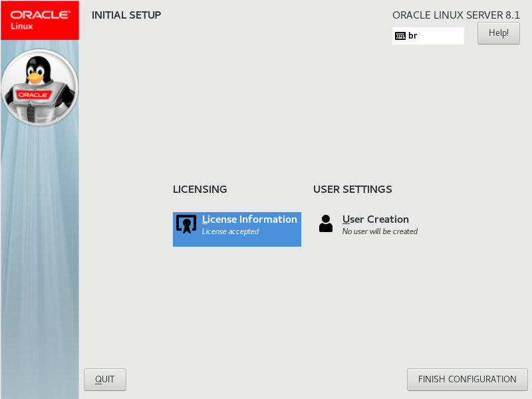Open the License Information spoke
532x399 pixels.
pyautogui.click(x=237, y=229)
